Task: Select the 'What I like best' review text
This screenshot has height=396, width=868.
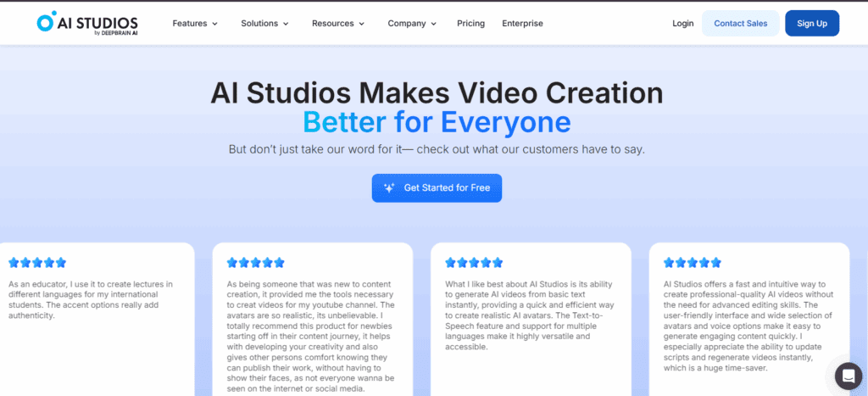Action: pyautogui.click(x=530, y=315)
